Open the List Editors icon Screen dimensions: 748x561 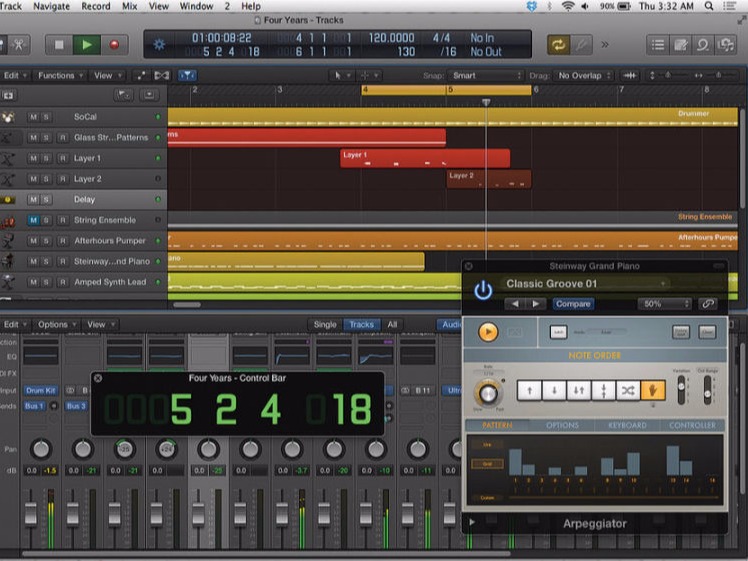[x=658, y=45]
